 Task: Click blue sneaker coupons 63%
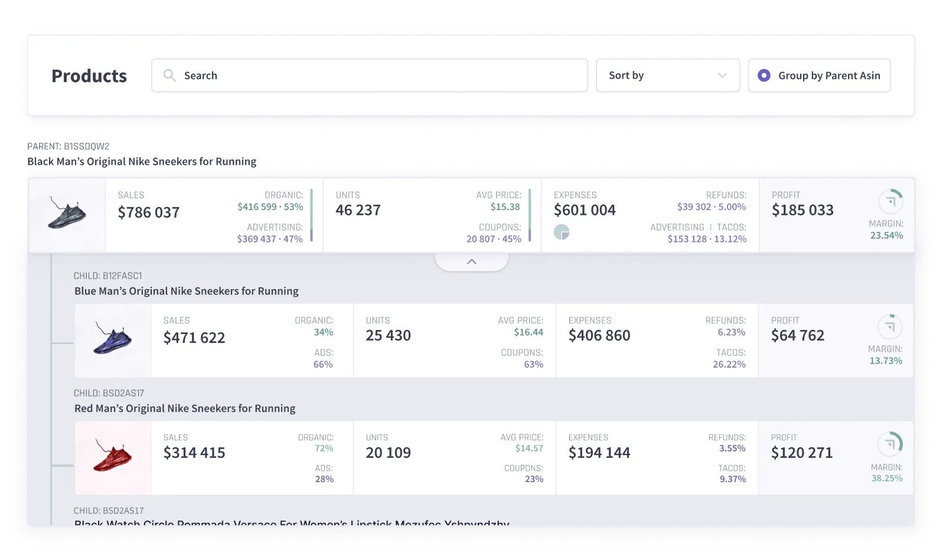(534, 365)
